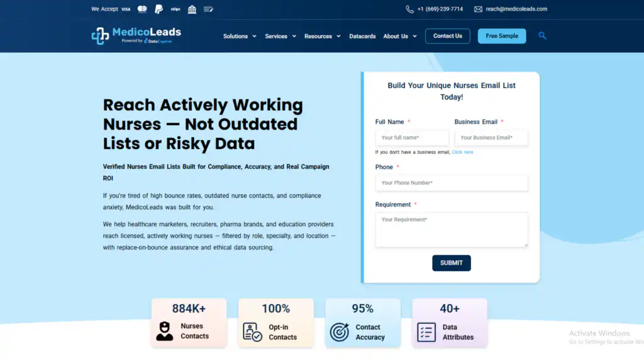Click the Opt-in Contacts checkmark icon
The height and width of the screenshot is (362, 644).
252,332
